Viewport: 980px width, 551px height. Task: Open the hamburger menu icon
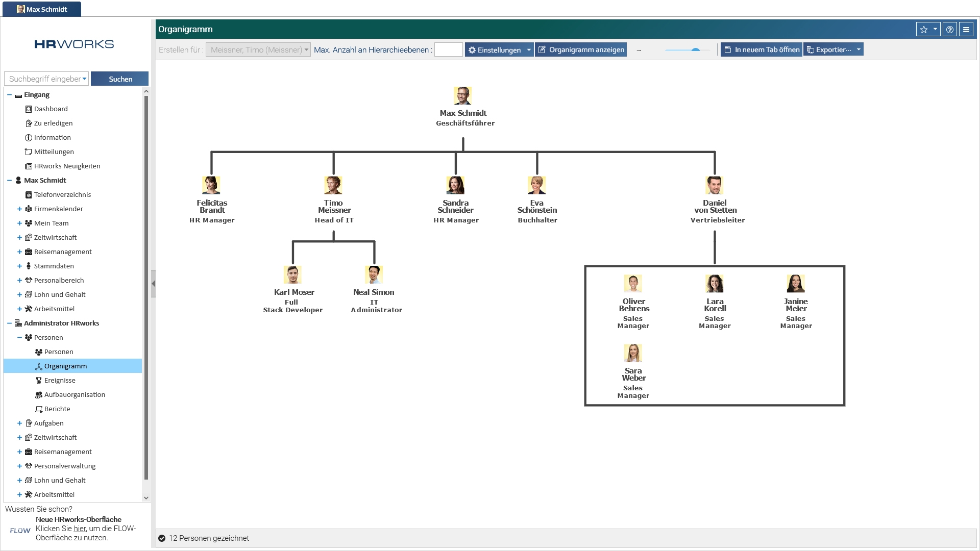[x=966, y=30]
